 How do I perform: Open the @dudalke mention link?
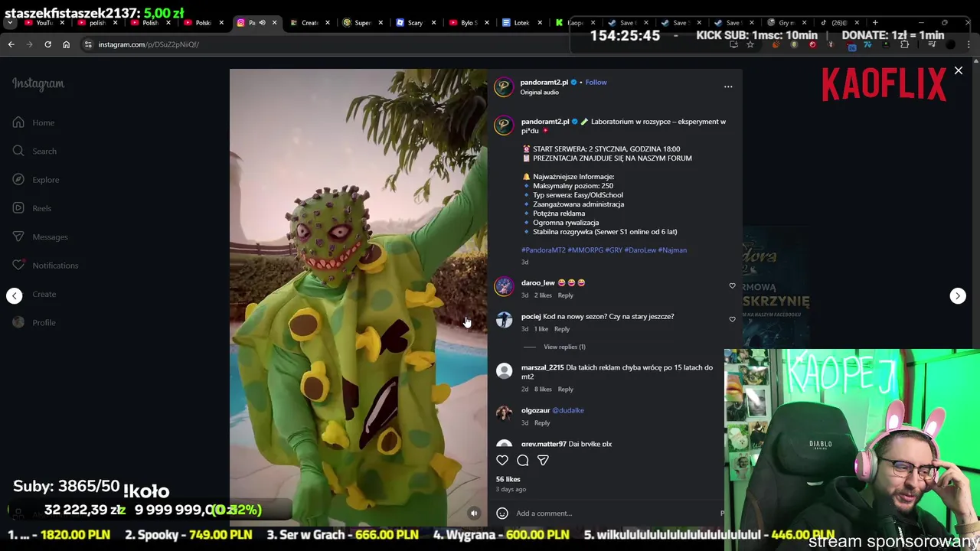568,410
